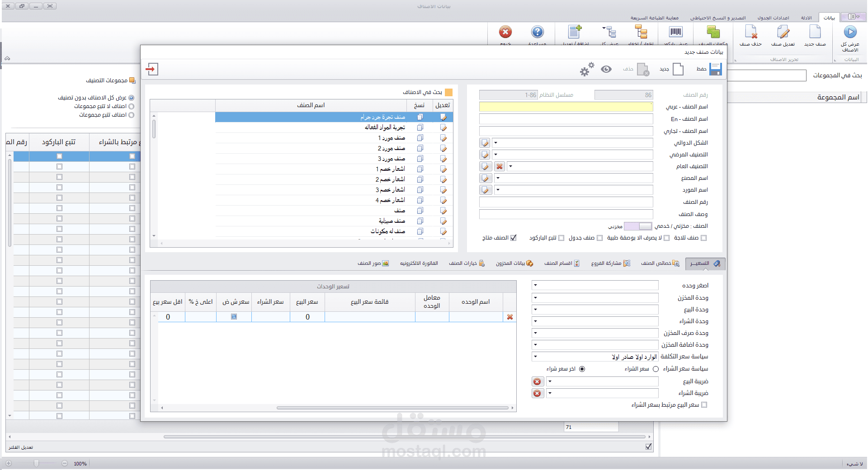Click the green مكونات الصنف ribbon icon
The image size is (868, 470).
pyautogui.click(x=713, y=32)
